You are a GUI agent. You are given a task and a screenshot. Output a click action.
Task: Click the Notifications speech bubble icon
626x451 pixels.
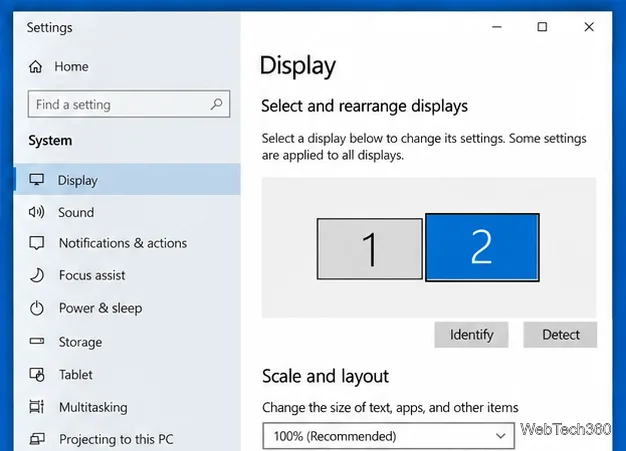coord(37,243)
